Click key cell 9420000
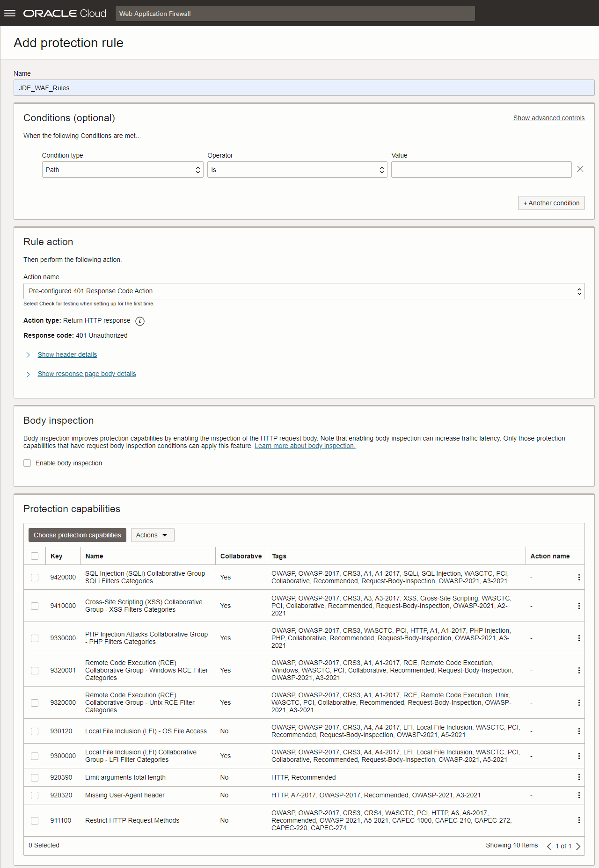The width and height of the screenshot is (599, 868). (63, 577)
